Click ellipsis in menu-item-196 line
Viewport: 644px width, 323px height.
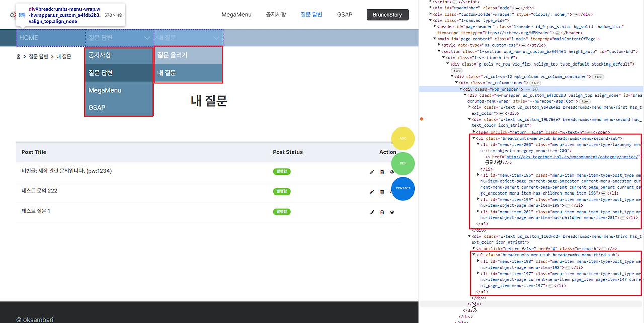[x=603, y=193]
